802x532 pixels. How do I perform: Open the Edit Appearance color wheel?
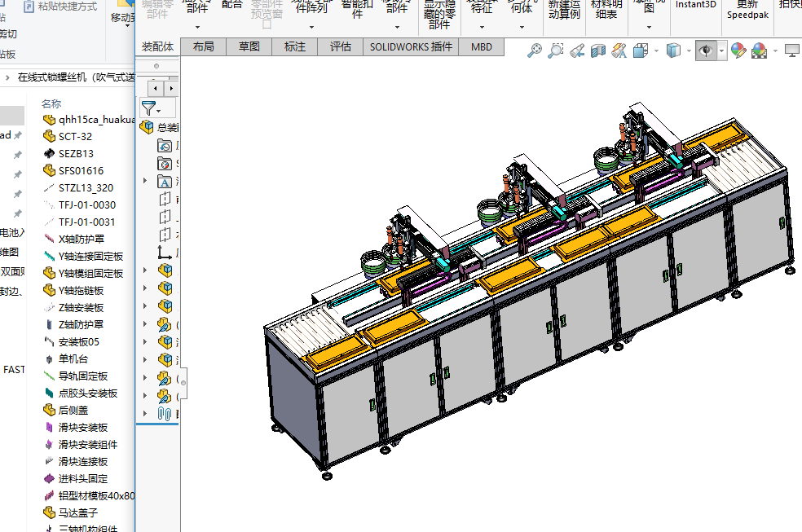coord(738,51)
